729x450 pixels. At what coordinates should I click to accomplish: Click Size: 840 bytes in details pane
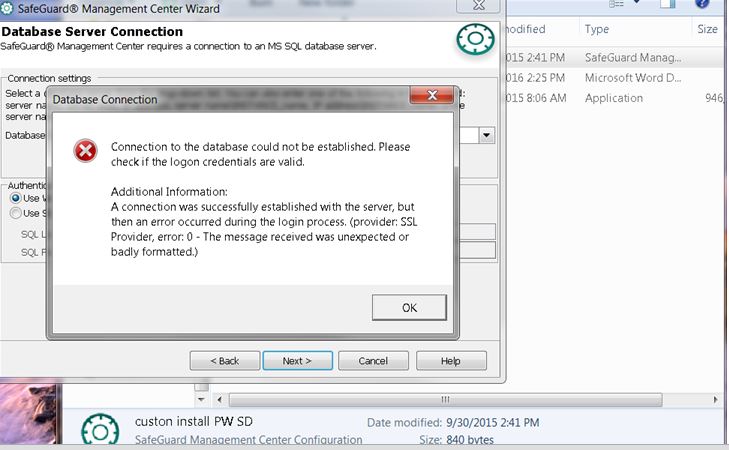point(456,440)
